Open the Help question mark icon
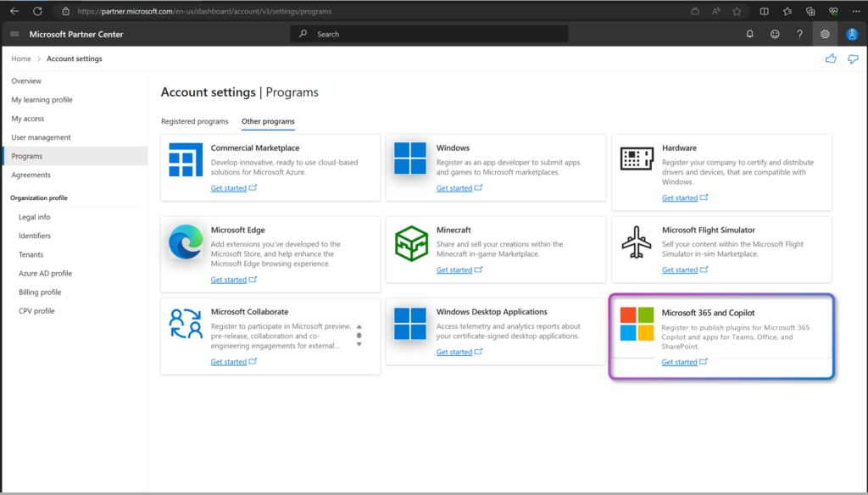 (799, 34)
